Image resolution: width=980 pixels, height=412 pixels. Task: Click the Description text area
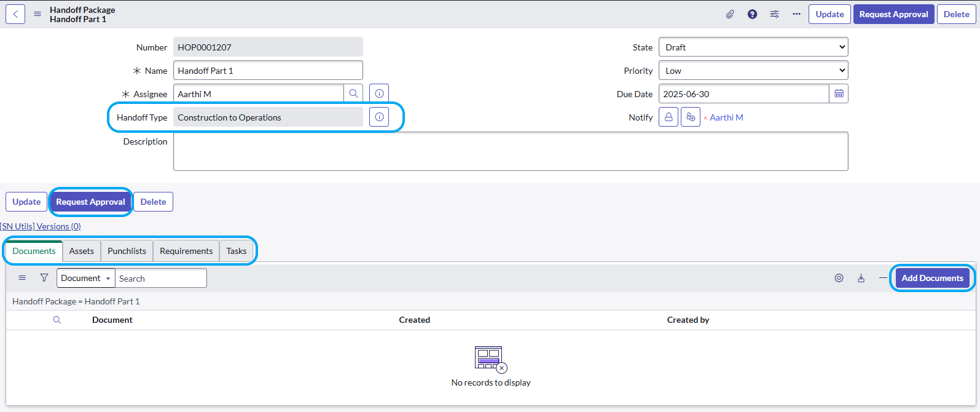(x=510, y=151)
